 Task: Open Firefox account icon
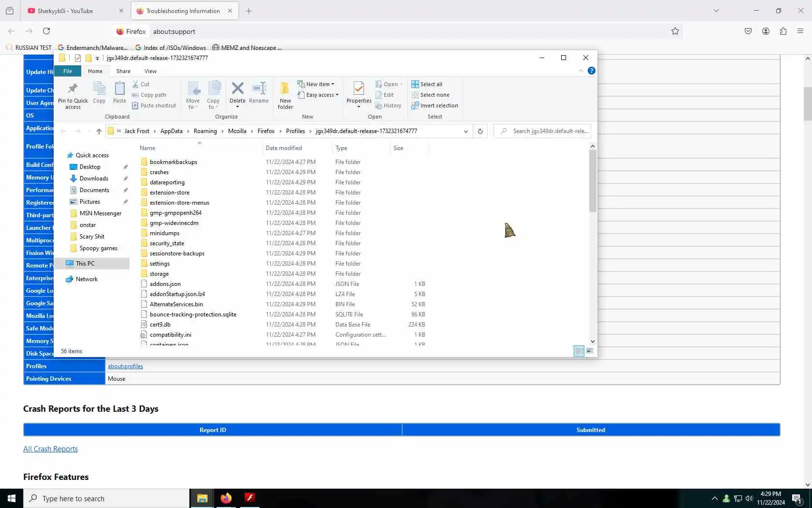[x=766, y=31]
